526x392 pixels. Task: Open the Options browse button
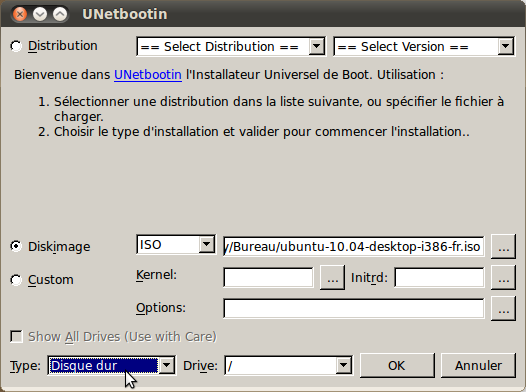coord(503,309)
